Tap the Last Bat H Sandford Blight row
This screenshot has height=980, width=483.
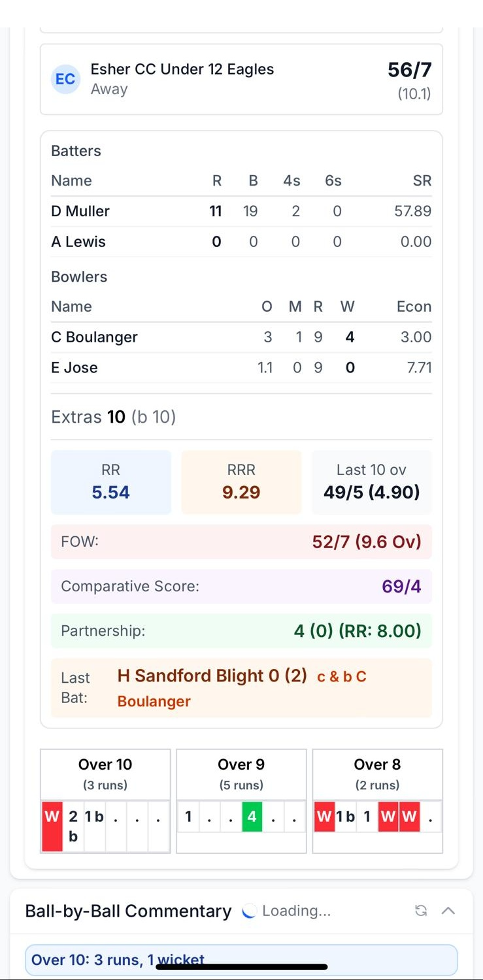[x=241, y=687]
